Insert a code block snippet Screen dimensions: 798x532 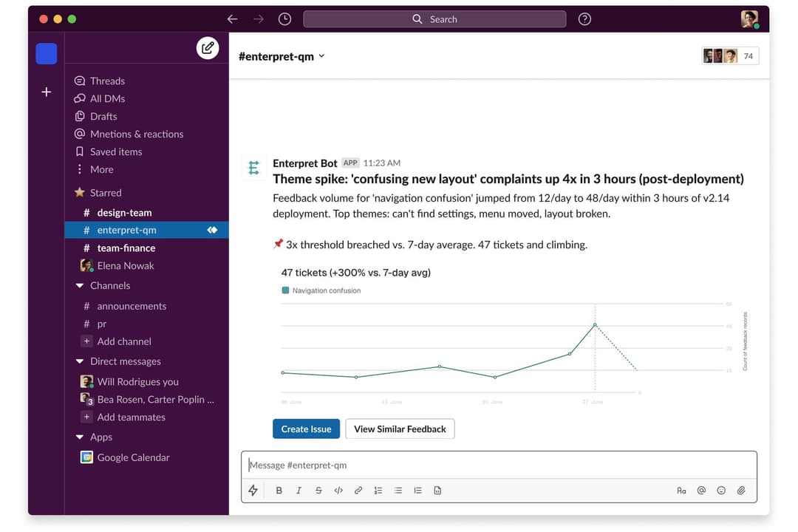click(437, 491)
